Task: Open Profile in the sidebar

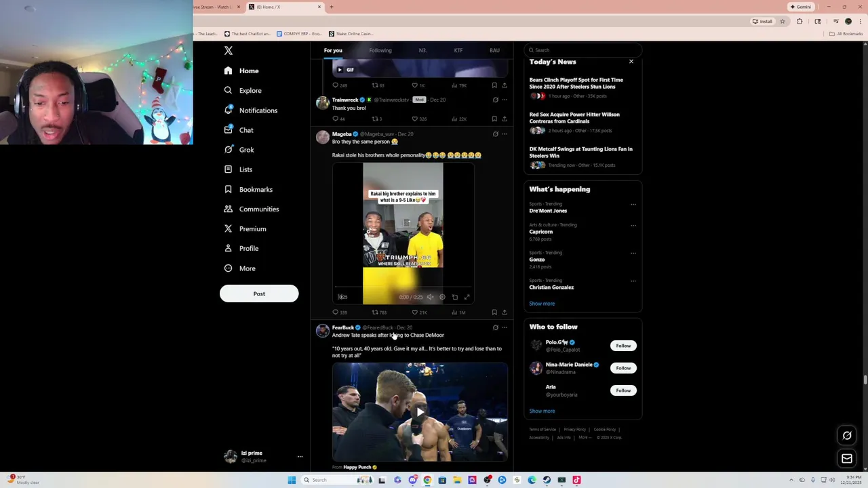Action: point(241,249)
